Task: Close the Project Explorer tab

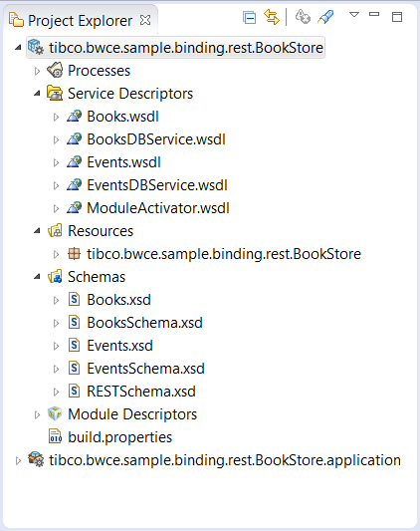Action: 145,20
